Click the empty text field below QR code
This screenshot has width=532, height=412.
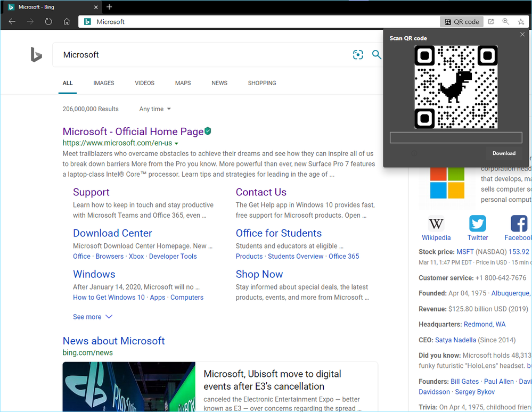pyautogui.click(x=456, y=138)
